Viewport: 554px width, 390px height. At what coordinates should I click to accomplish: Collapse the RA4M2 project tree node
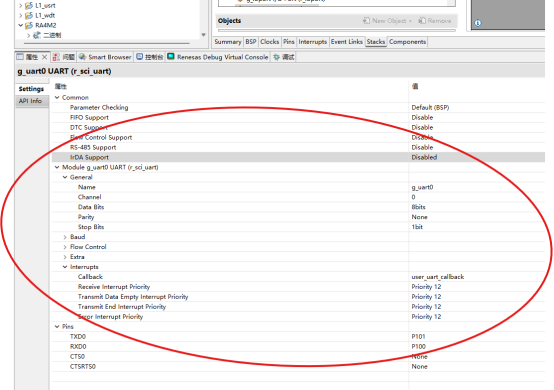(x=20, y=25)
